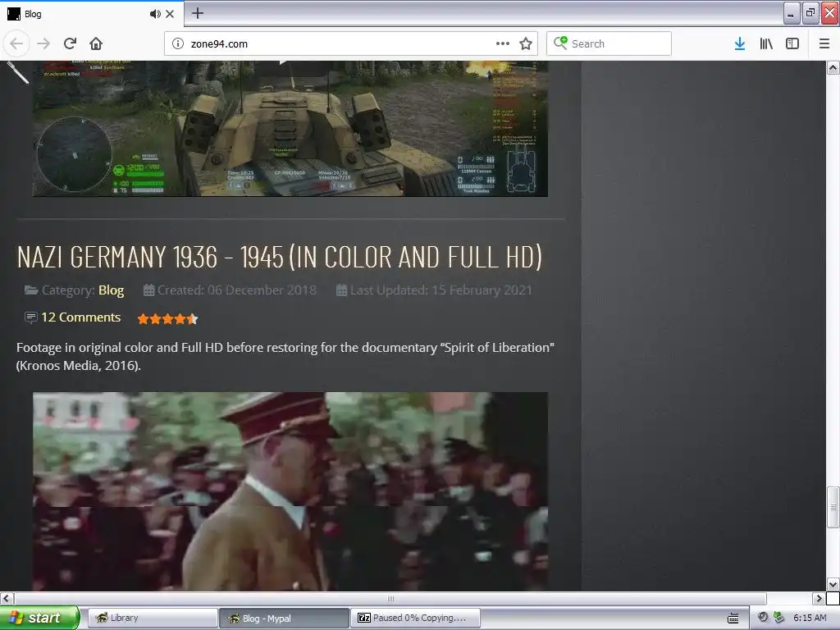Show site information for zone94.com

click(178, 43)
